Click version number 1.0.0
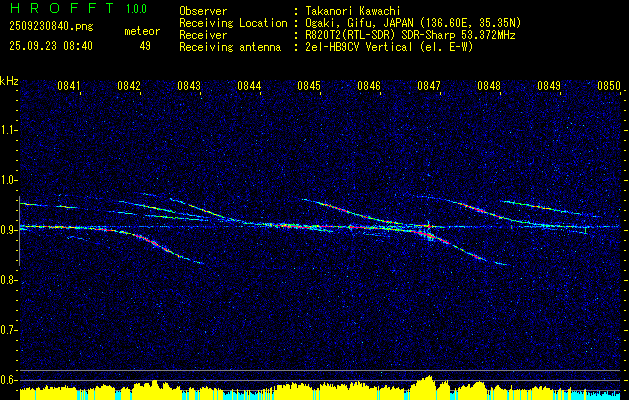The width and height of the screenshot is (629, 400). (x=136, y=9)
